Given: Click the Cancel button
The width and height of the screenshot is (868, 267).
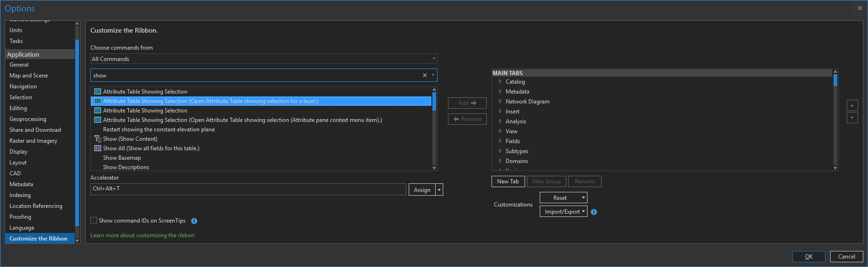Looking at the screenshot, I should [846, 257].
